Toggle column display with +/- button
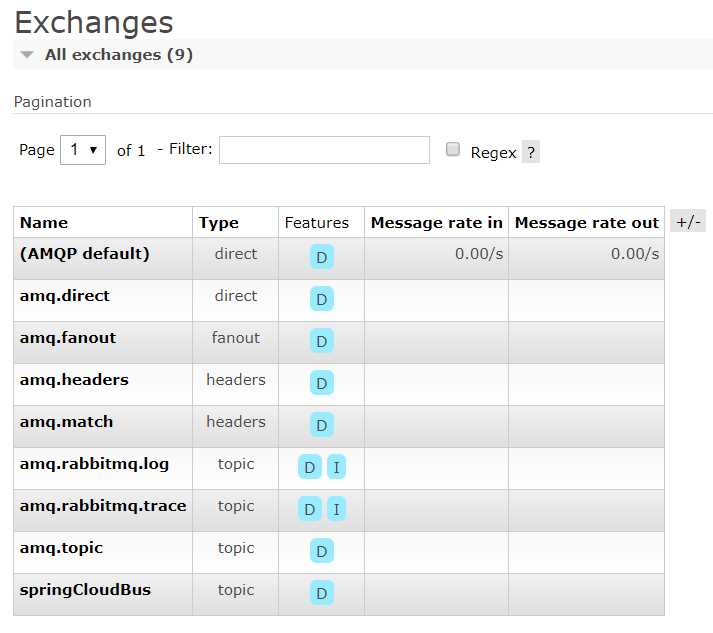This screenshot has width=713, height=633. [x=688, y=222]
